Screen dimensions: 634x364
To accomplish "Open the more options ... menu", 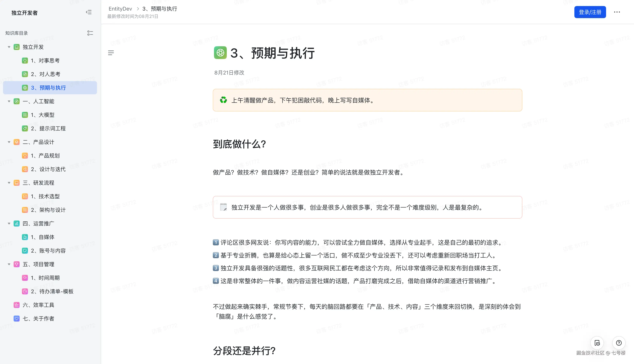I will point(617,12).
